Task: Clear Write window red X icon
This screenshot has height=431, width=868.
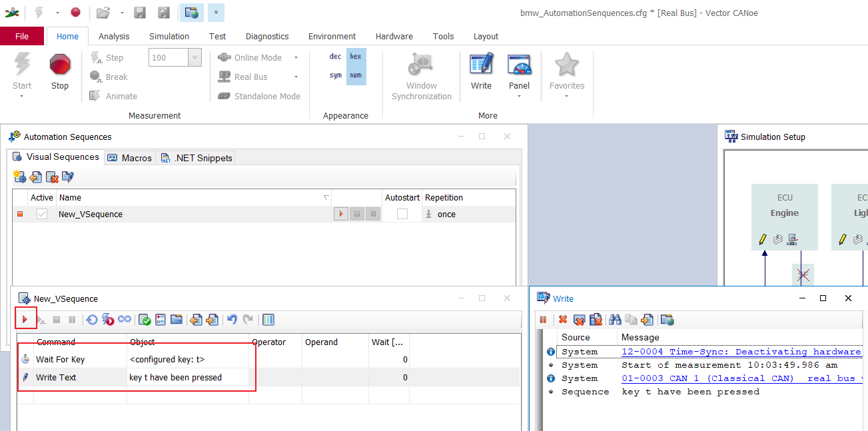Action: pyautogui.click(x=563, y=320)
